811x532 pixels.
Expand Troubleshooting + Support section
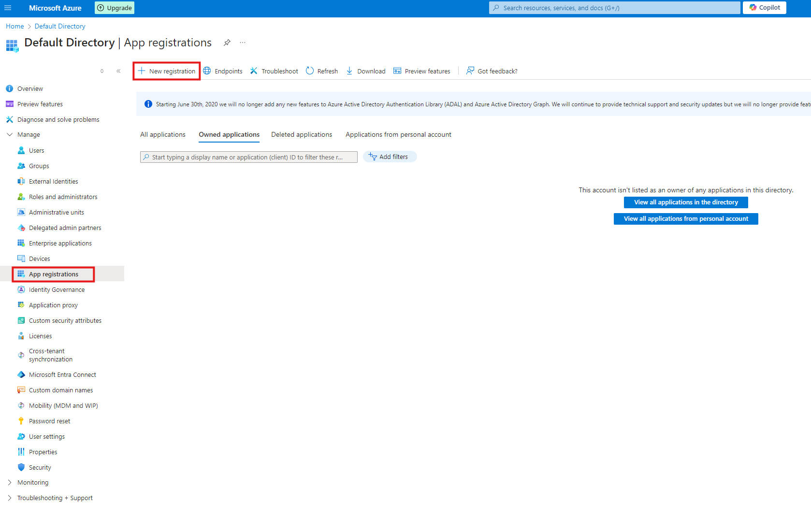pyautogui.click(x=10, y=498)
